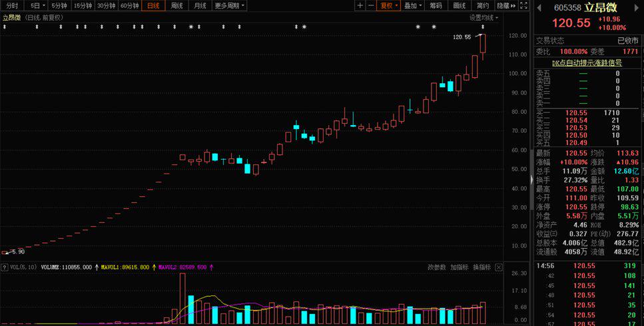Click the 换手 27.32% value
Viewport: 644px width, 326px height.
[575, 180]
